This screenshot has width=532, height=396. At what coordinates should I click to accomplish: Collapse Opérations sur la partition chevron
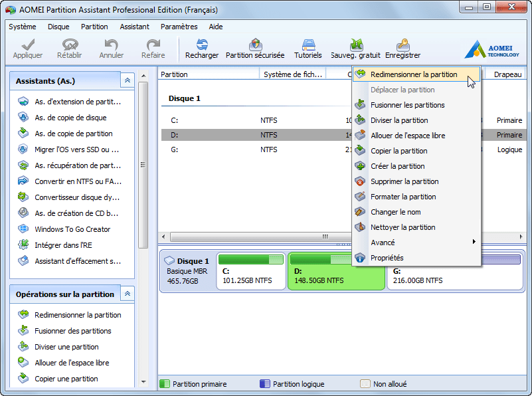click(128, 294)
